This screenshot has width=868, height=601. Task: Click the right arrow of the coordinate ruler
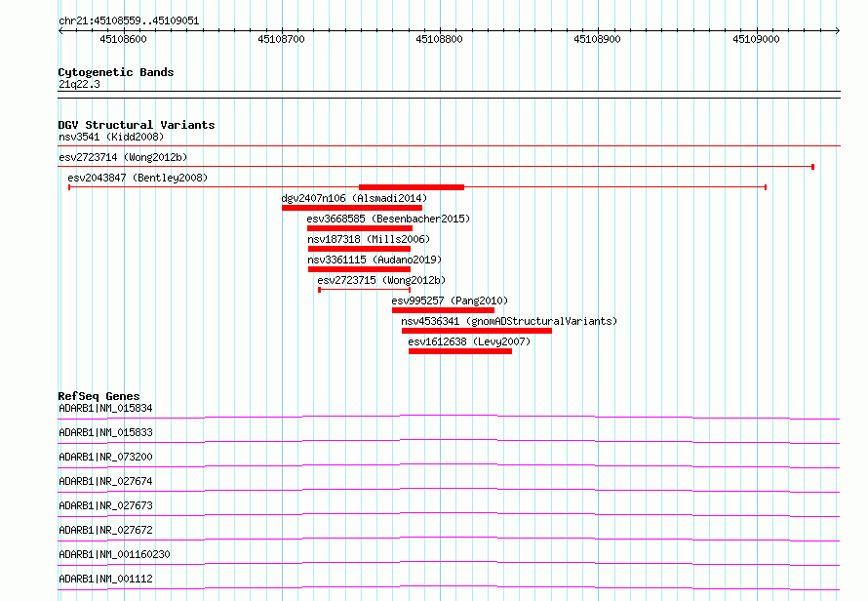[838, 30]
